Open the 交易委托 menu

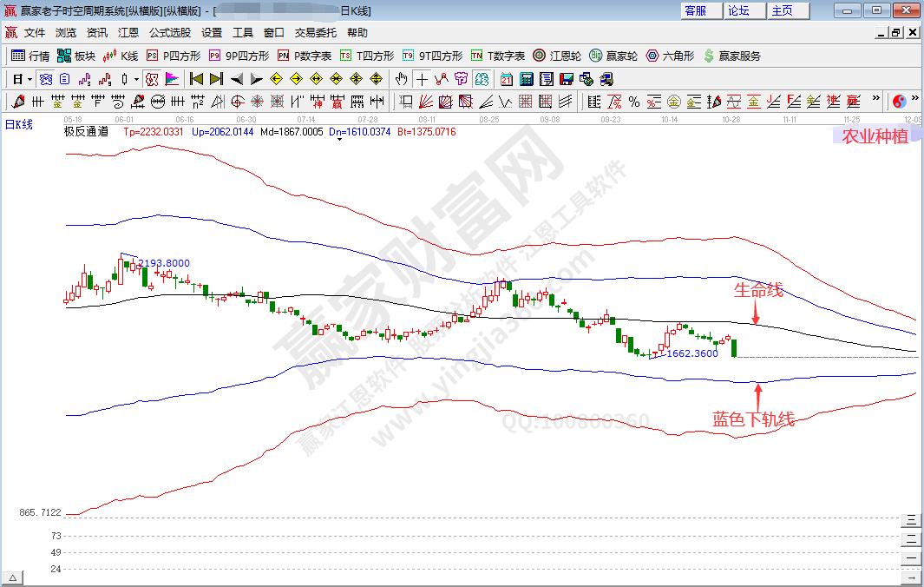pyautogui.click(x=316, y=33)
